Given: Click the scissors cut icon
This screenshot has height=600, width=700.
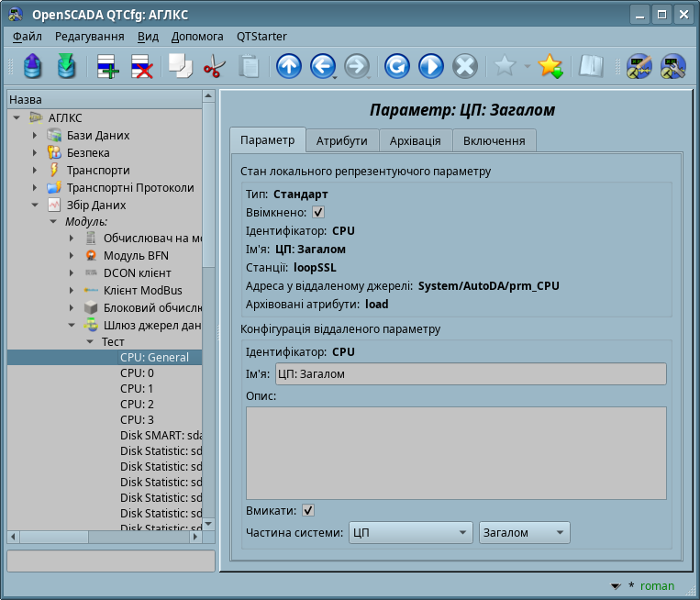Looking at the screenshot, I should pos(214,66).
